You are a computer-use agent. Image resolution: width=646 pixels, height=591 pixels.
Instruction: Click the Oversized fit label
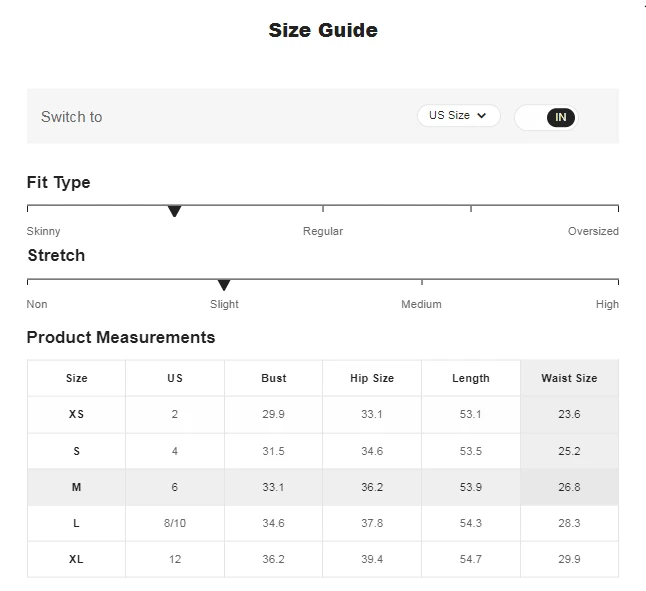[593, 231]
